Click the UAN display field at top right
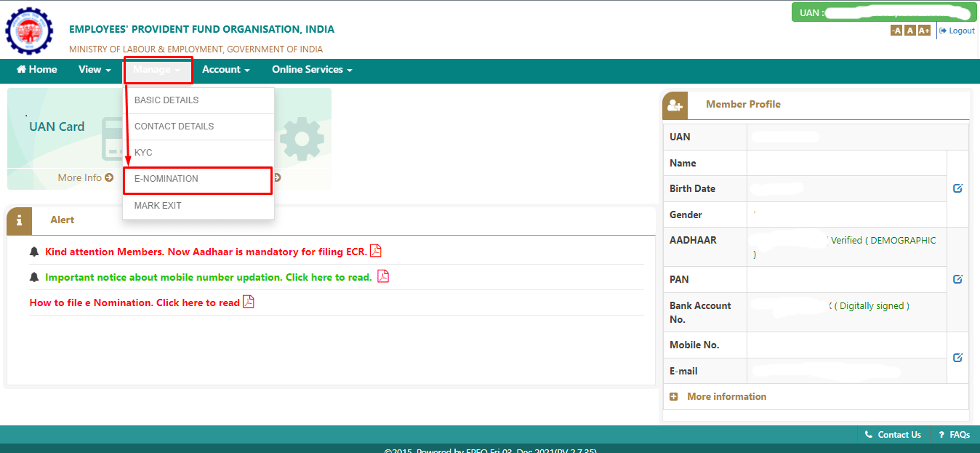Screen dimensions: 980x453 (x=883, y=12)
